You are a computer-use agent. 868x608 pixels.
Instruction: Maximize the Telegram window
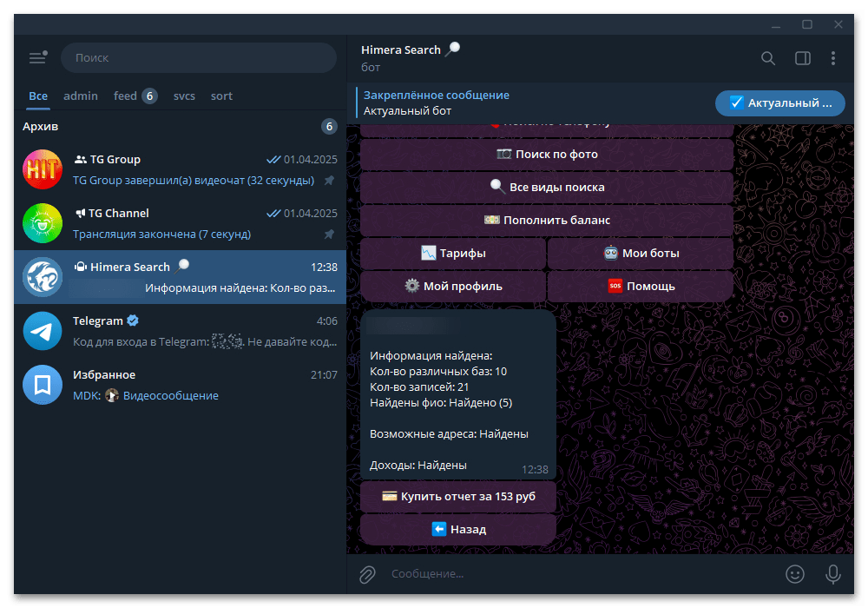point(807,24)
